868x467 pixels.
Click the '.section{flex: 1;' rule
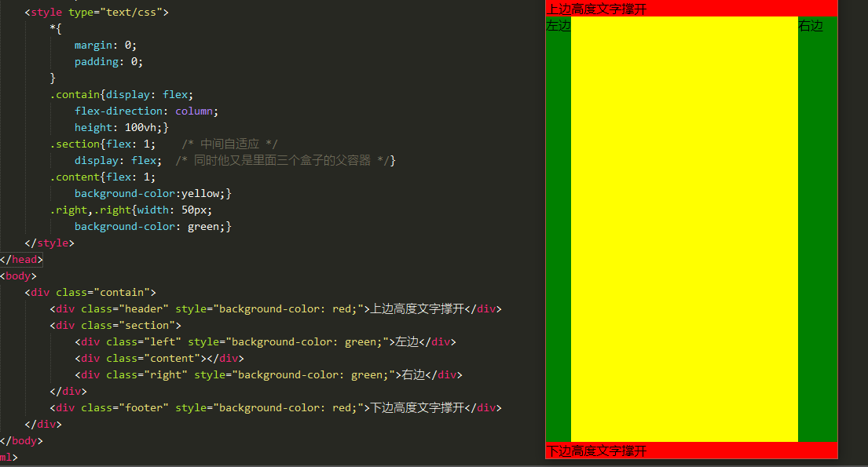(102, 144)
